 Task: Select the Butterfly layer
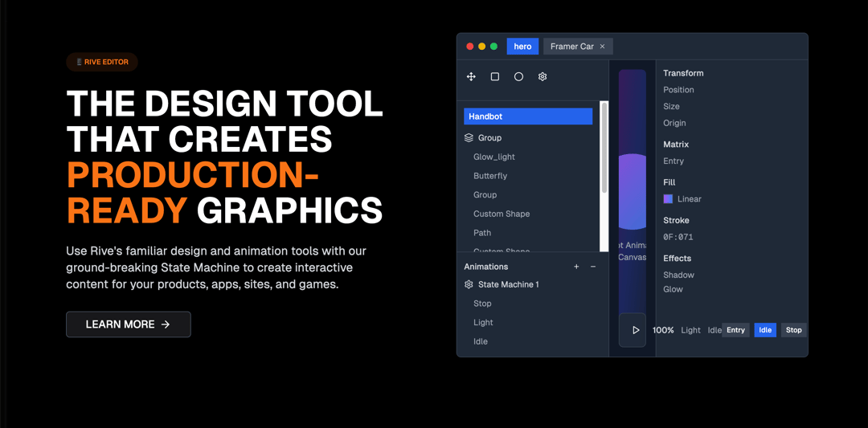[x=490, y=176]
